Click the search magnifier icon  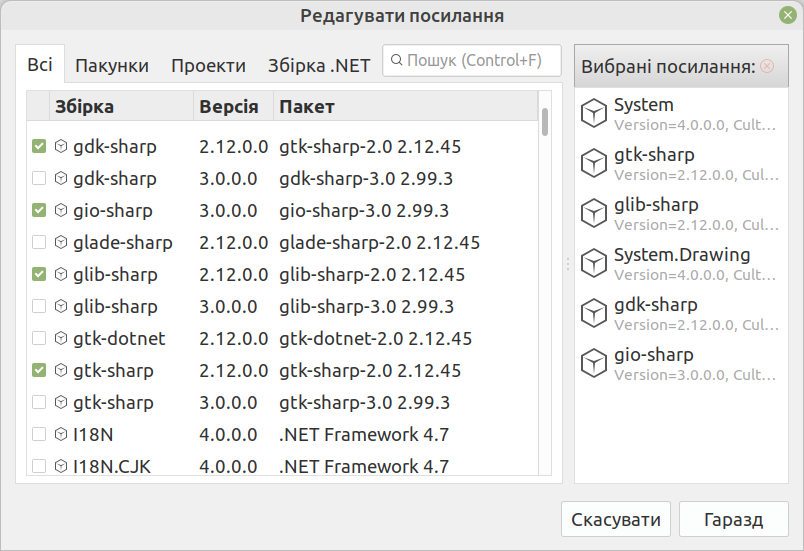click(396, 60)
